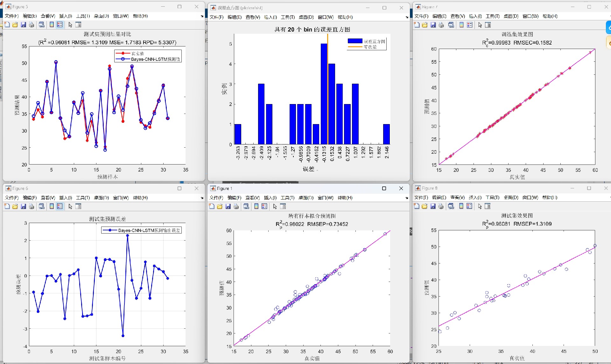
Task: Expand menu overflow arrow in Figure 5
Action: (202, 16)
